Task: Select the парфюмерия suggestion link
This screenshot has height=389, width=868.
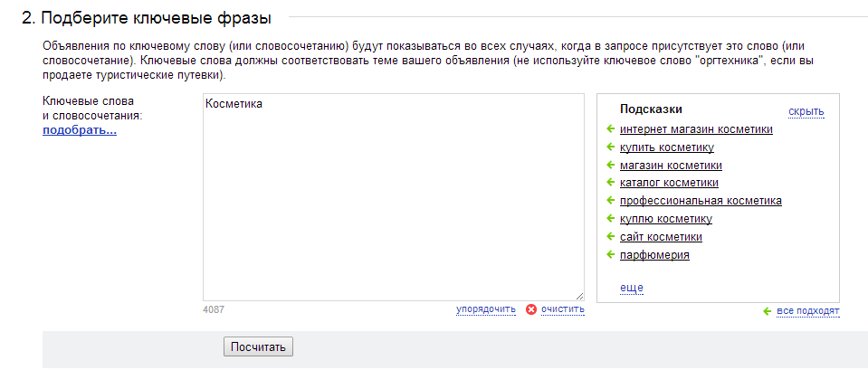Action: (654, 255)
